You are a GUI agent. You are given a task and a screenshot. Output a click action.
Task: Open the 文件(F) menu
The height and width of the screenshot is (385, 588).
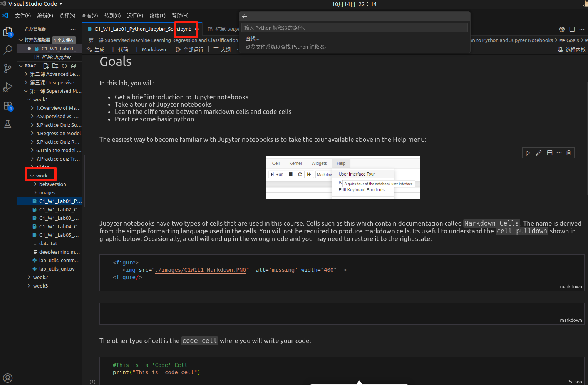click(x=23, y=15)
